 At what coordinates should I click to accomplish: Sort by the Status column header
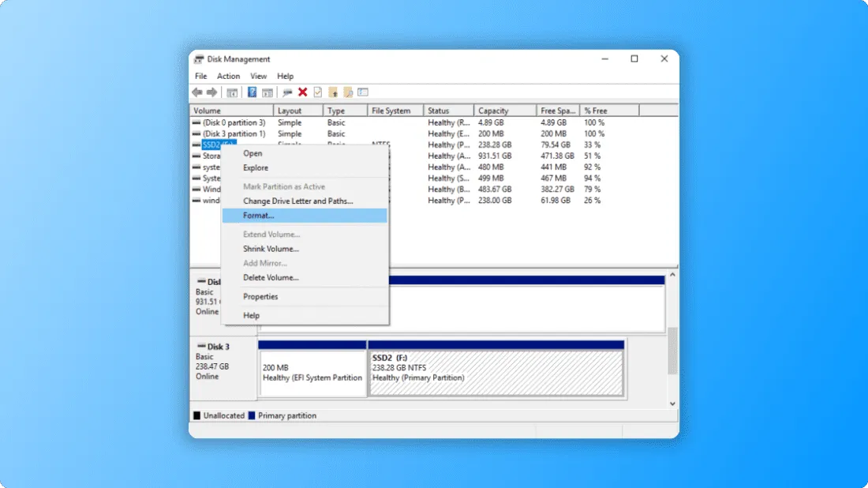[448, 111]
